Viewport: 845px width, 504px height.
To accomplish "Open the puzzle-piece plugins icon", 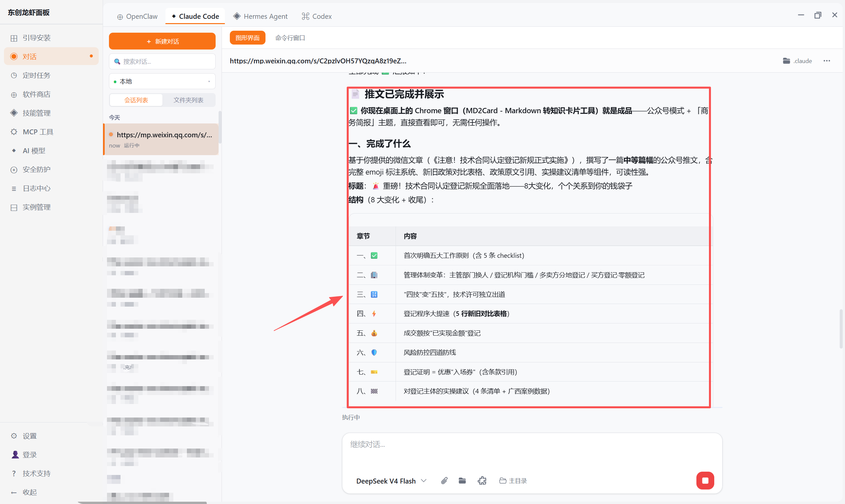I will [x=482, y=481].
